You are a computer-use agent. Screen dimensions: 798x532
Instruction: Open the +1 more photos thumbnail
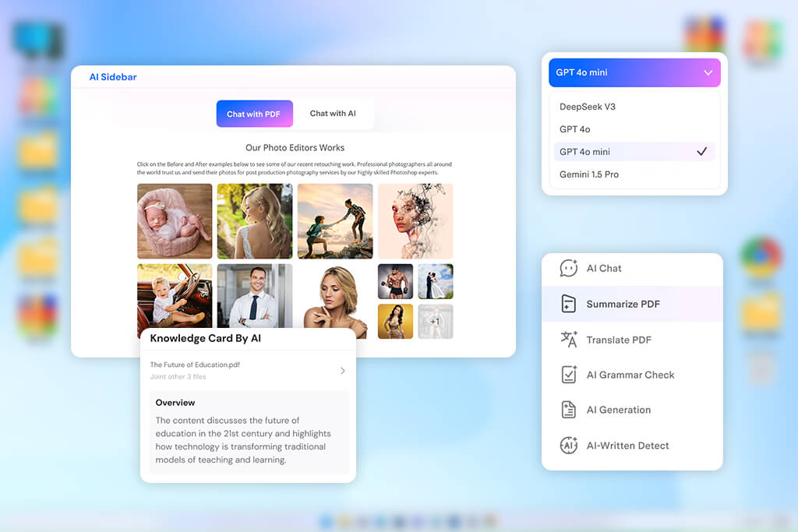click(x=436, y=322)
